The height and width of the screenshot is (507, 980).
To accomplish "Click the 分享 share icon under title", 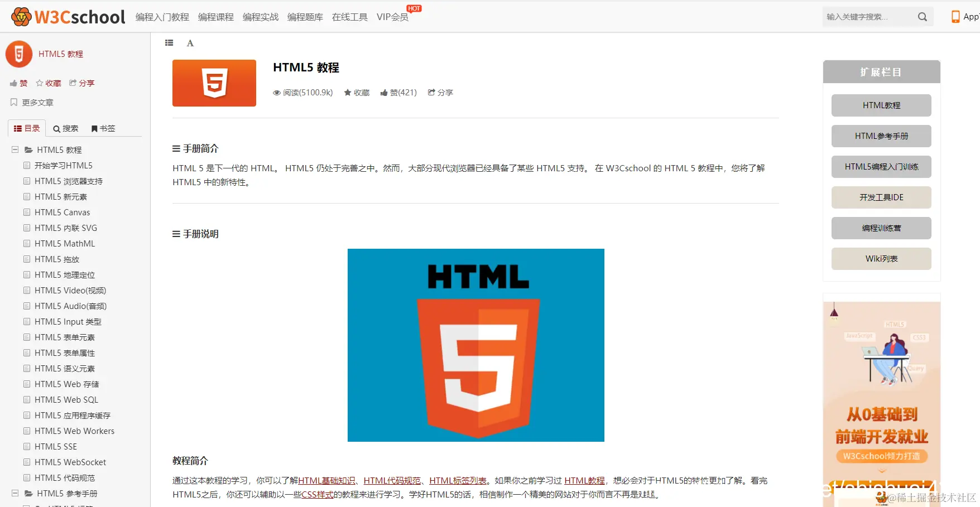I will (431, 92).
